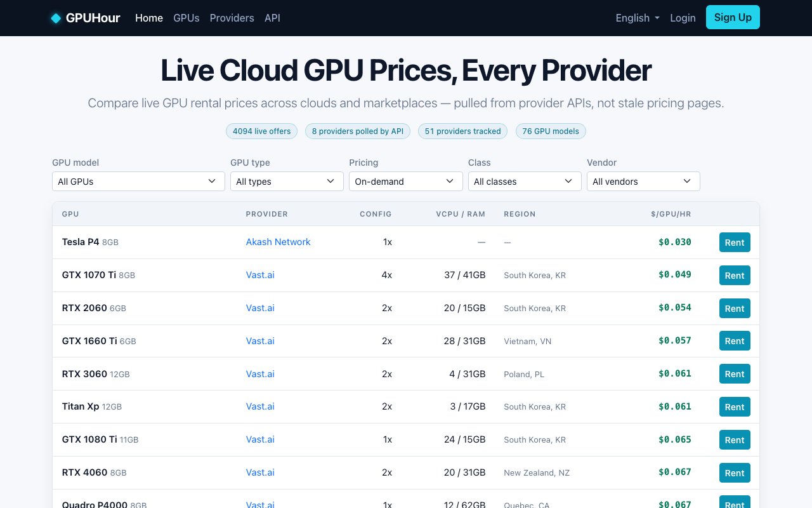Click the GTX 1070 Ti GPU name
Screen dimensions: 812x508
click(89, 275)
